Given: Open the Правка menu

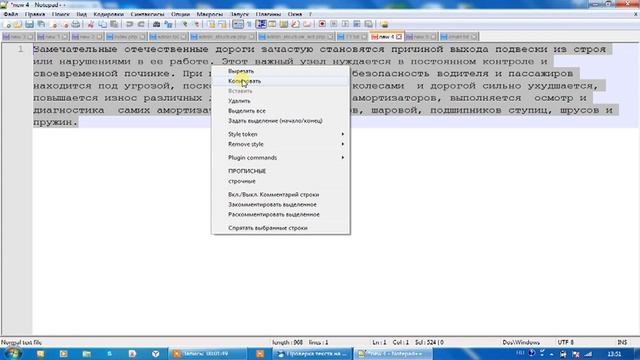Looking at the screenshot, I should (x=35, y=14).
